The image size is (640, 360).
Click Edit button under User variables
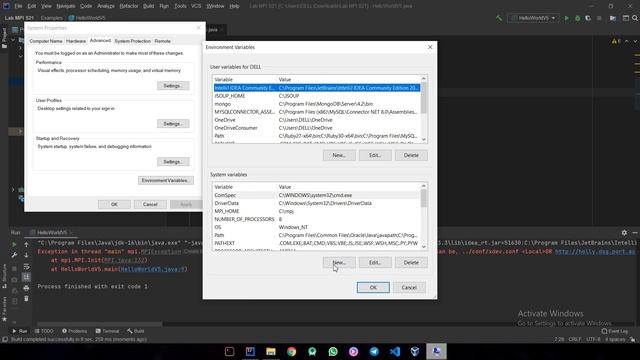[x=375, y=155]
